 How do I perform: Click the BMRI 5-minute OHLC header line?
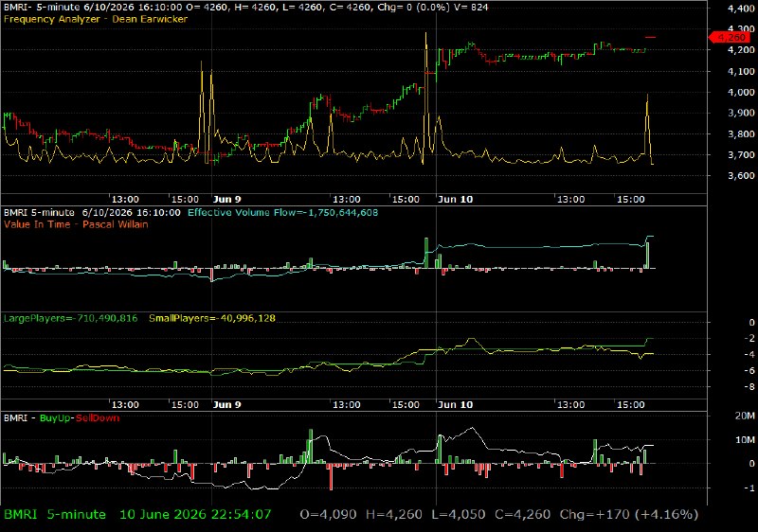245,8
